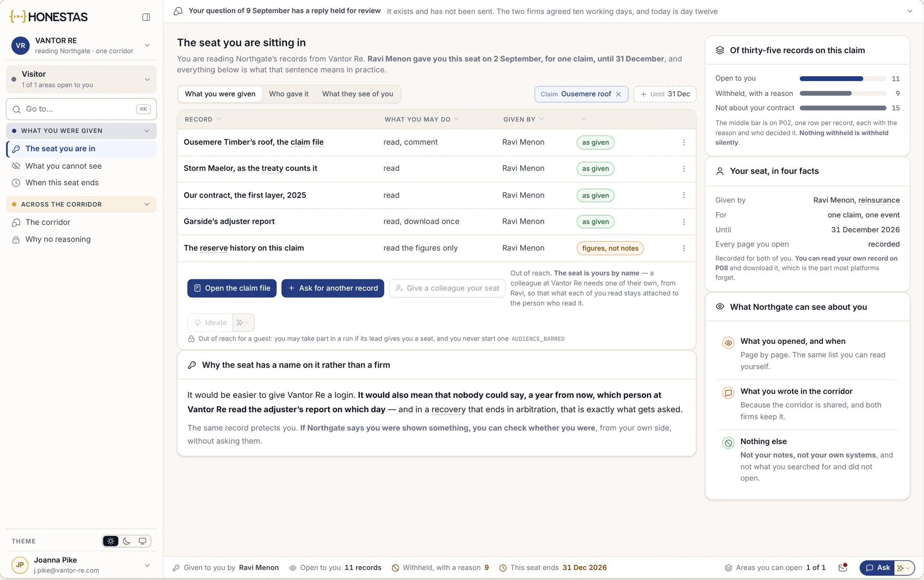Select light theme
The image size is (924, 580).
tap(110, 541)
